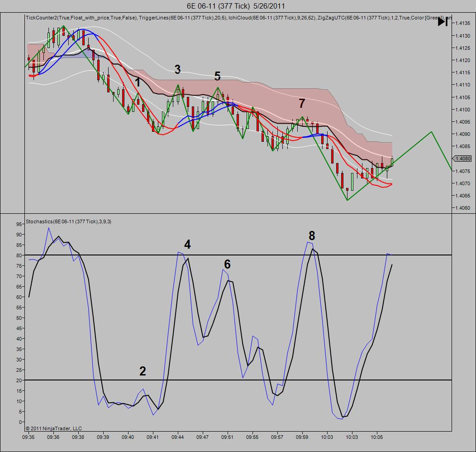
Task: Click price axis value 1.4075
Action: 463,171
